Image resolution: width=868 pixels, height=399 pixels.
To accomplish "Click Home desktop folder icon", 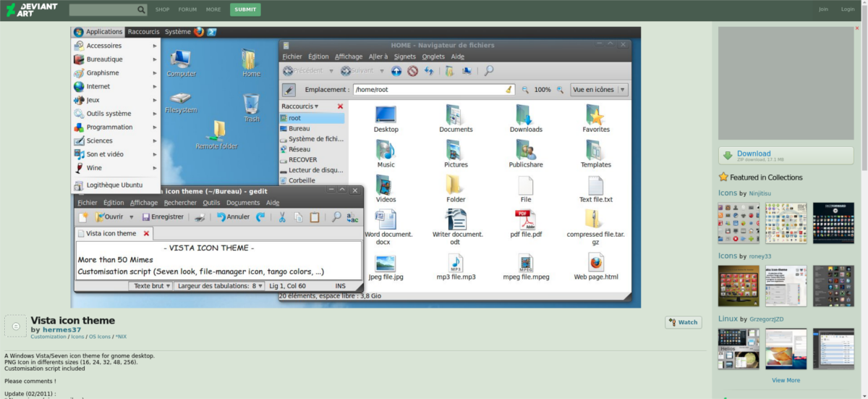I will [x=251, y=64].
